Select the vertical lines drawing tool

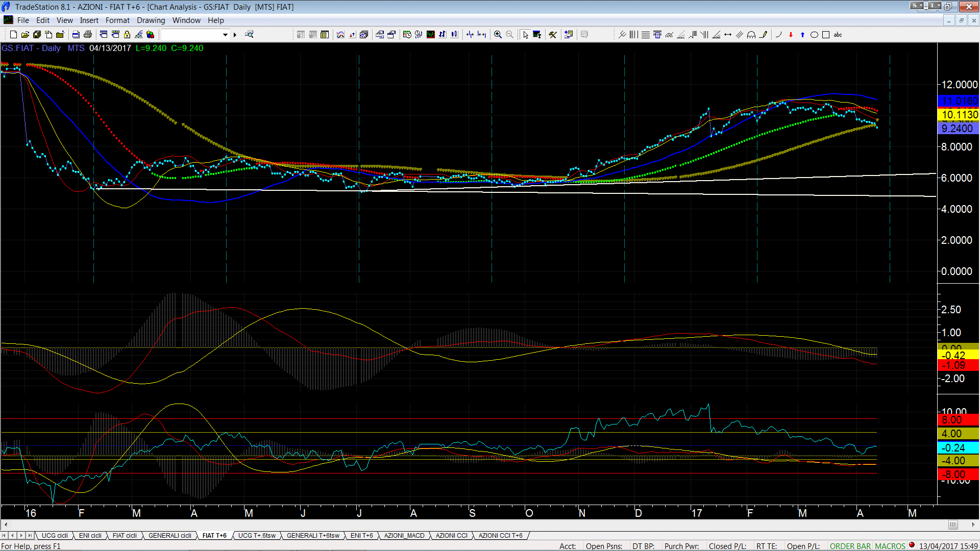[x=634, y=35]
